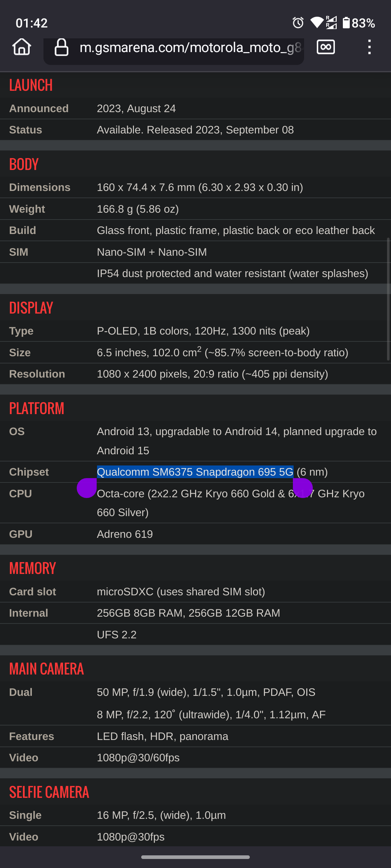The height and width of the screenshot is (868, 391).
Task: Open the Dimensions spec label link
Action: tap(40, 187)
